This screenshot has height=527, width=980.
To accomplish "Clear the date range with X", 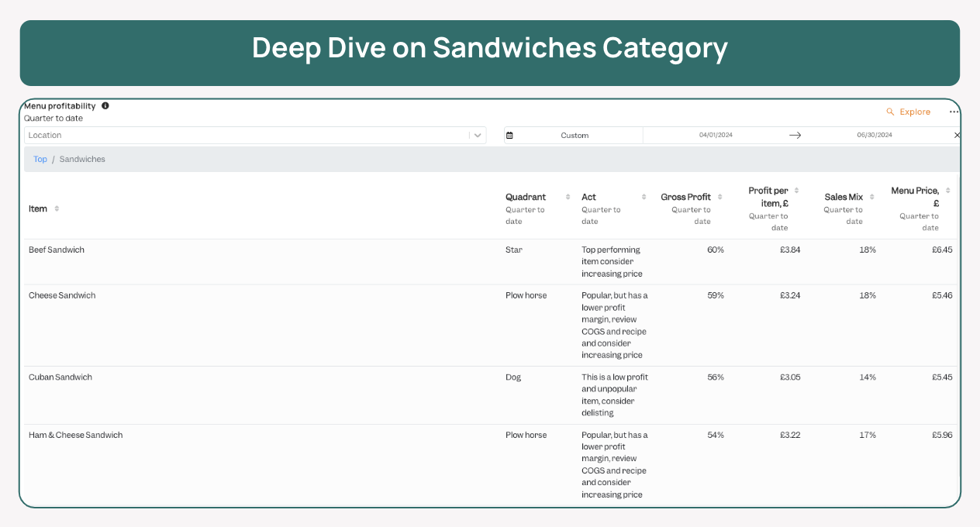I will click(957, 135).
